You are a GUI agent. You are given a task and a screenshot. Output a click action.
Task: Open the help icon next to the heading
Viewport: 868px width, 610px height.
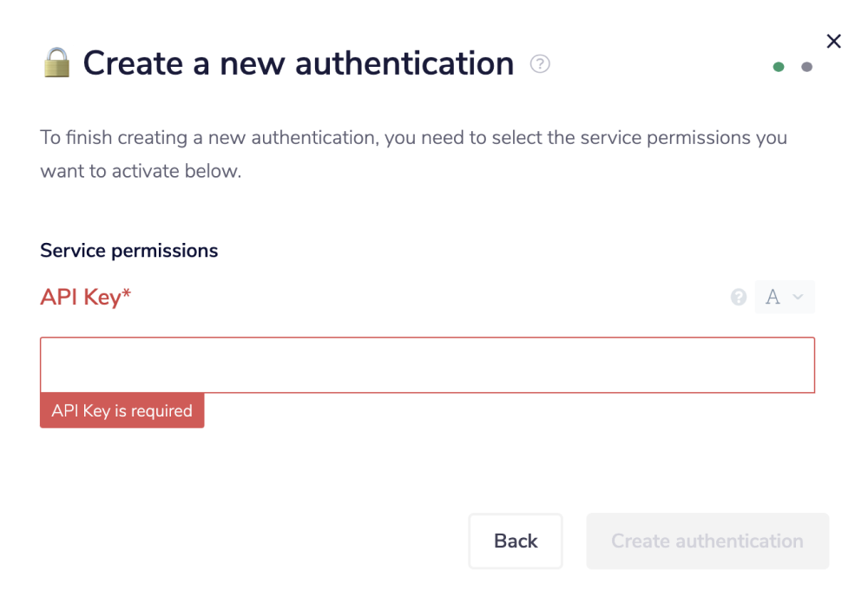[x=540, y=63]
